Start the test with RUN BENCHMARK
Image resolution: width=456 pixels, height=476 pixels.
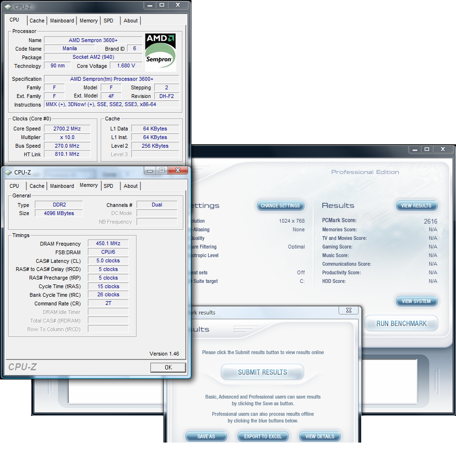[x=402, y=324]
